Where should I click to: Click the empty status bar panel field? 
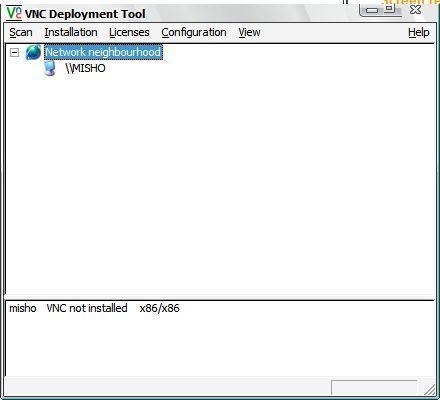374,387
